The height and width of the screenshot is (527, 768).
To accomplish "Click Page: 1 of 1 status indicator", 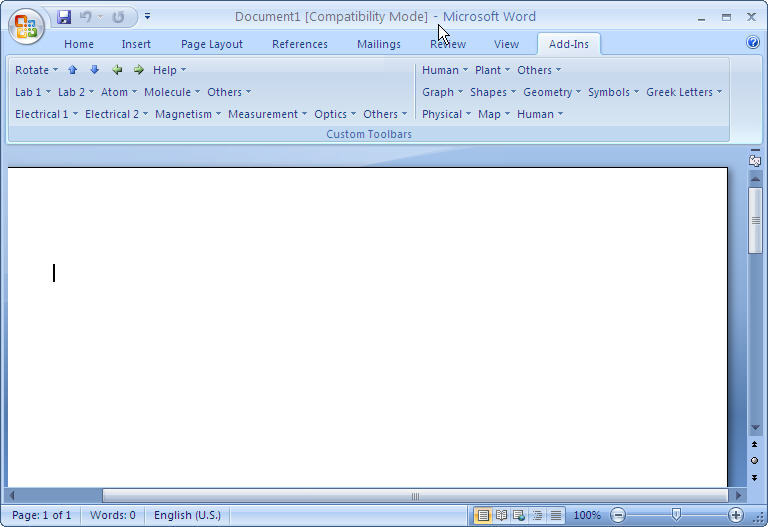I will coord(42,515).
